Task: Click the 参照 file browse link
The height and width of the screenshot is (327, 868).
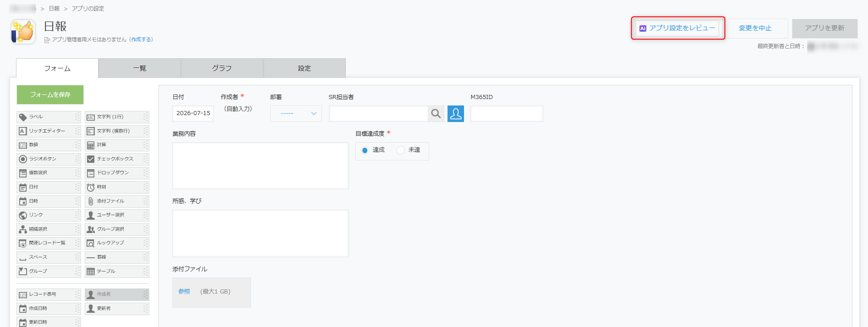Action: [184, 292]
